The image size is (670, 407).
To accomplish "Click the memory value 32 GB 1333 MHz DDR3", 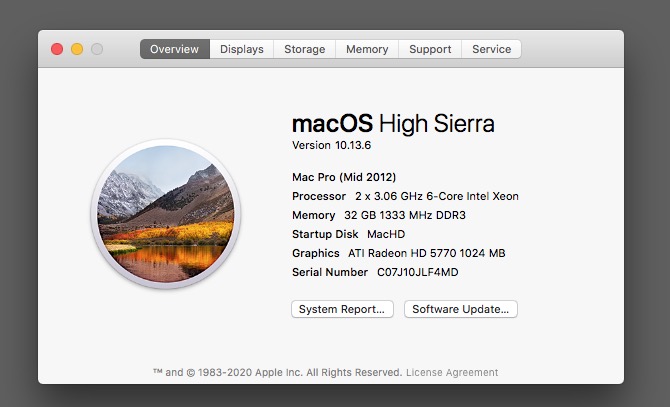I will tap(405, 215).
